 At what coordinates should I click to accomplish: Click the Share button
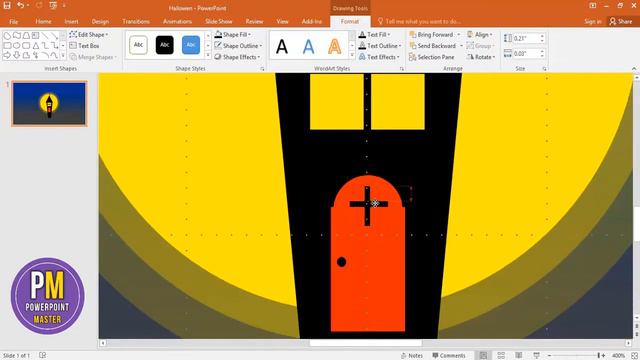coord(621,21)
